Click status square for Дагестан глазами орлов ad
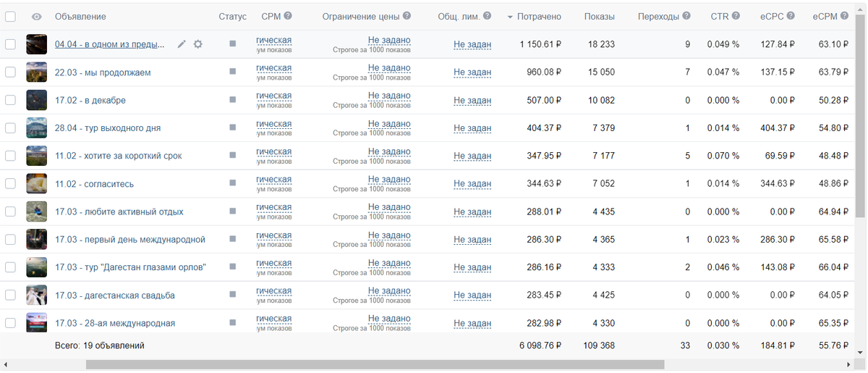The width and height of the screenshot is (868, 373). tap(232, 267)
